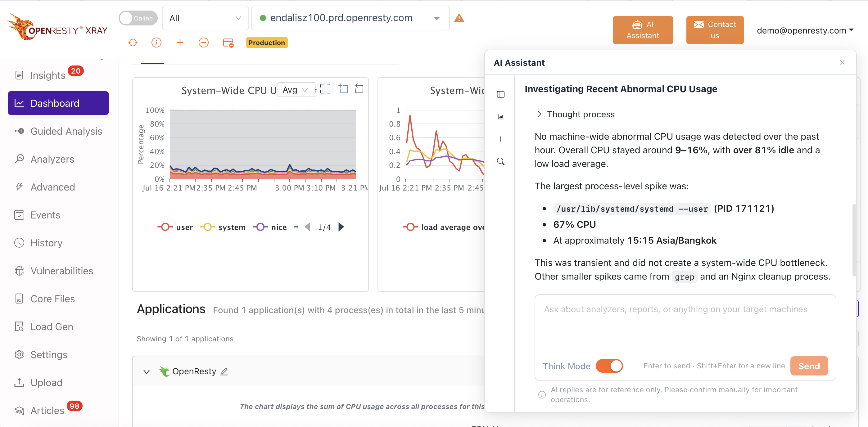The width and height of the screenshot is (868, 427).
Task: Go to previous legend page arrow
Action: pos(307,227)
